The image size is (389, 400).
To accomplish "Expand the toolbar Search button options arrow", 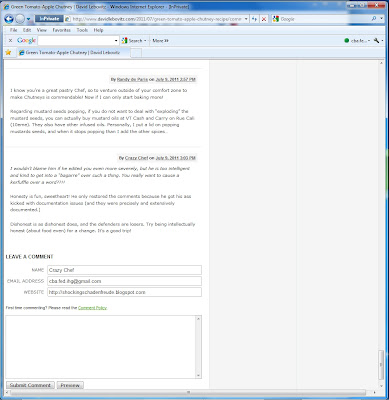I will coord(145,41).
